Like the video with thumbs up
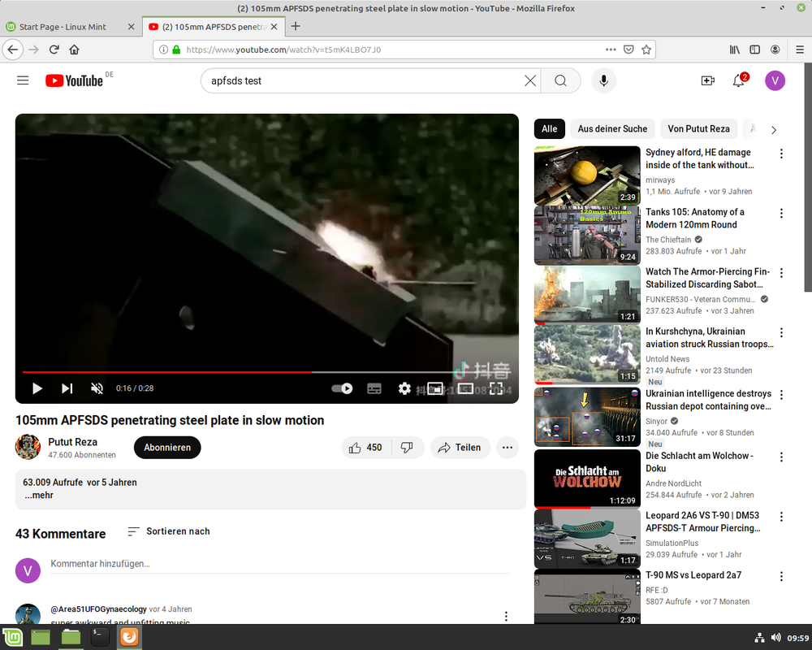Image resolution: width=812 pixels, height=650 pixels. 365,448
